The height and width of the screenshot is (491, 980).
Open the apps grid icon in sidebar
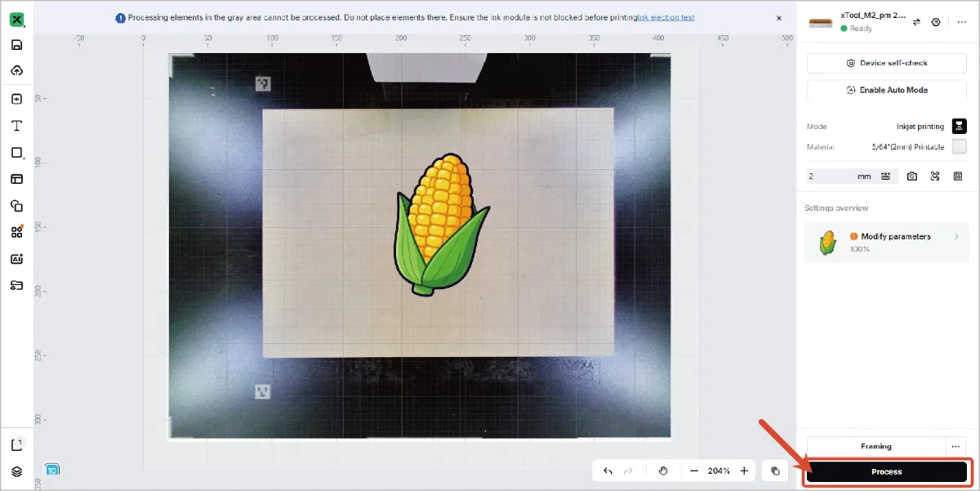pyautogui.click(x=16, y=232)
